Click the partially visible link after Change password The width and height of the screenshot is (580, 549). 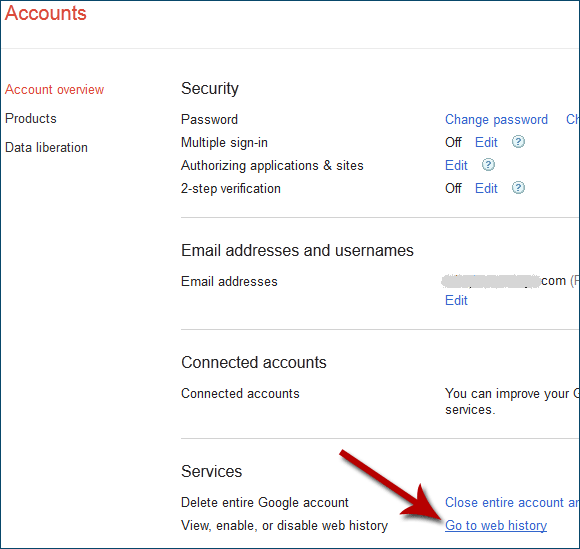pos(573,119)
